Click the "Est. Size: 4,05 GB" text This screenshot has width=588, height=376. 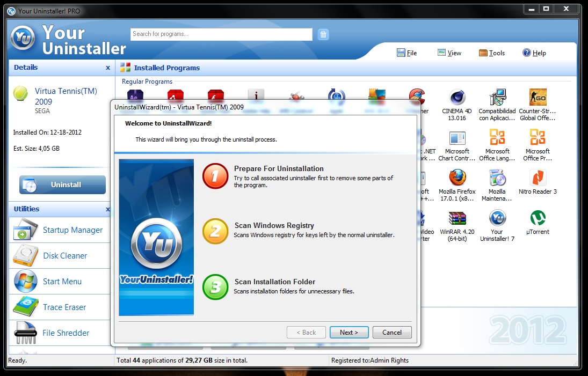tap(37, 148)
